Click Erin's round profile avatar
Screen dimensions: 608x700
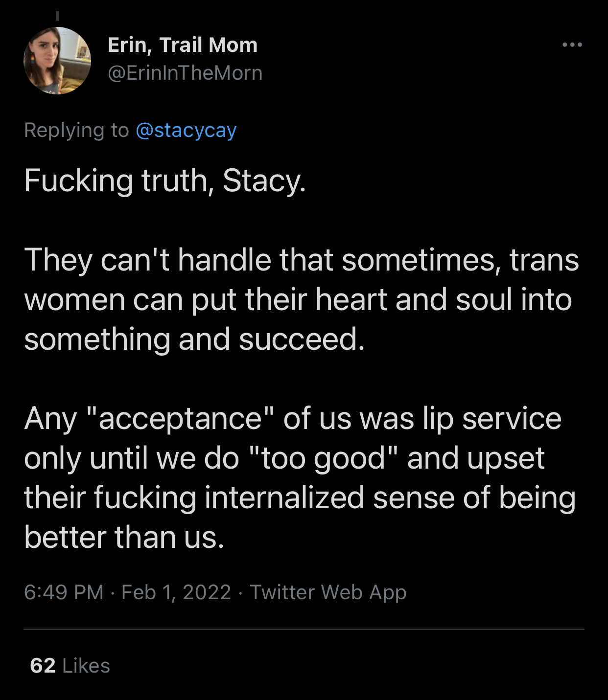pos(57,61)
